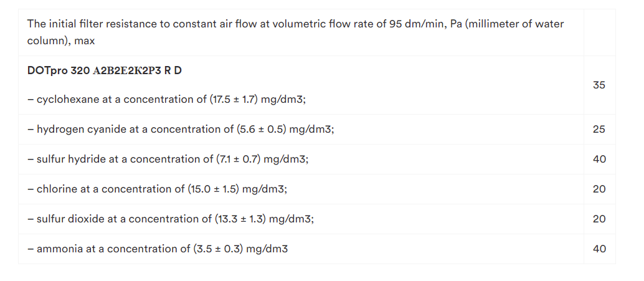This screenshot has width=644, height=281.
Task: Select the DOTpro 320 product name heading
Action: pos(105,70)
